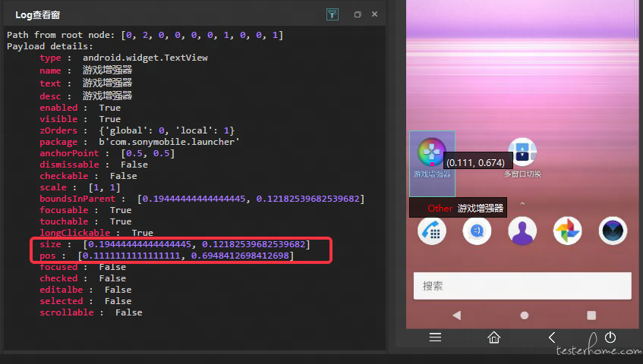
Task: Click the power icon below device
Action: (x=610, y=337)
